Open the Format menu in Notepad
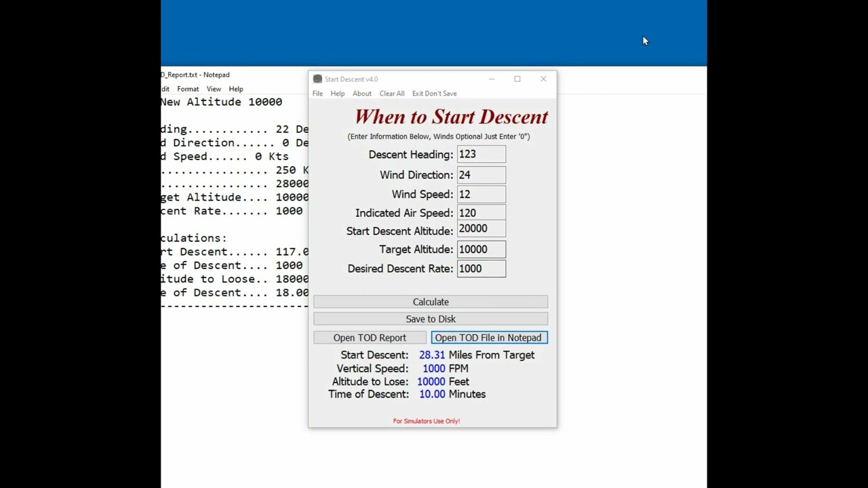Screen dimensions: 868x488 point(188,89)
